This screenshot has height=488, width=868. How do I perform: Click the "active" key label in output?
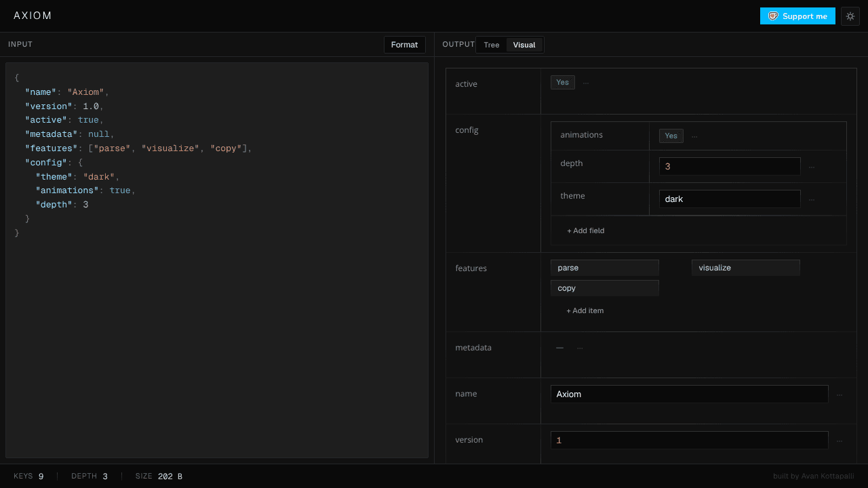(x=466, y=84)
